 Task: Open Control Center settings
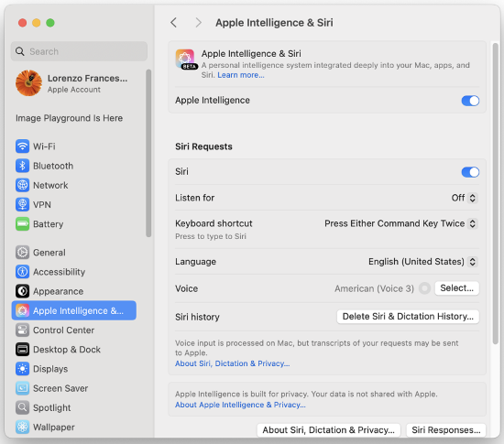click(74, 330)
